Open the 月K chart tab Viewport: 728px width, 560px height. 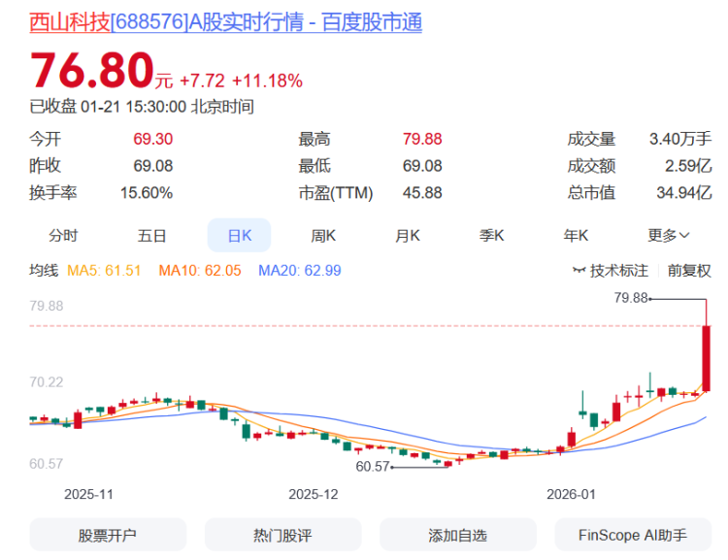pyautogui.click(x=407, y=236)
